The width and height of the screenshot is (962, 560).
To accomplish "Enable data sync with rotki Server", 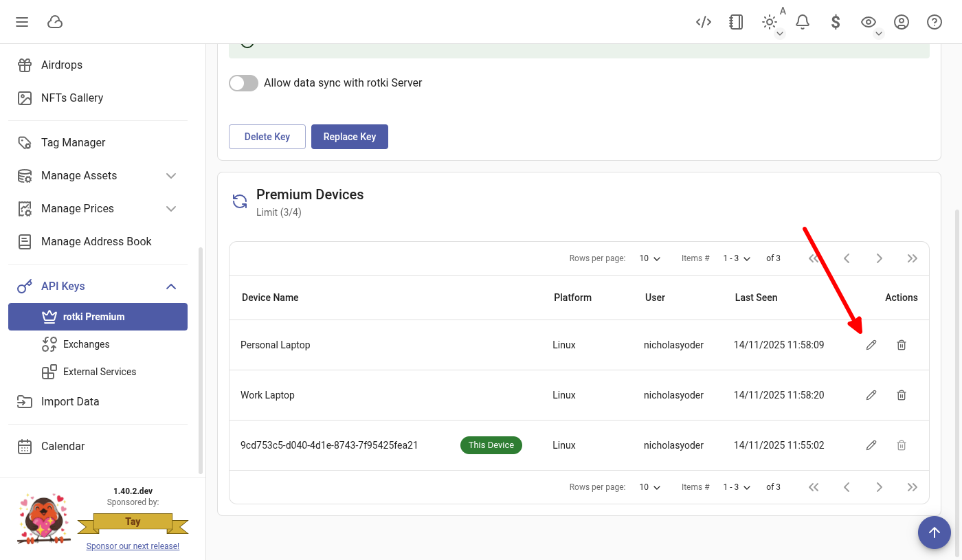I will point(243,83).
